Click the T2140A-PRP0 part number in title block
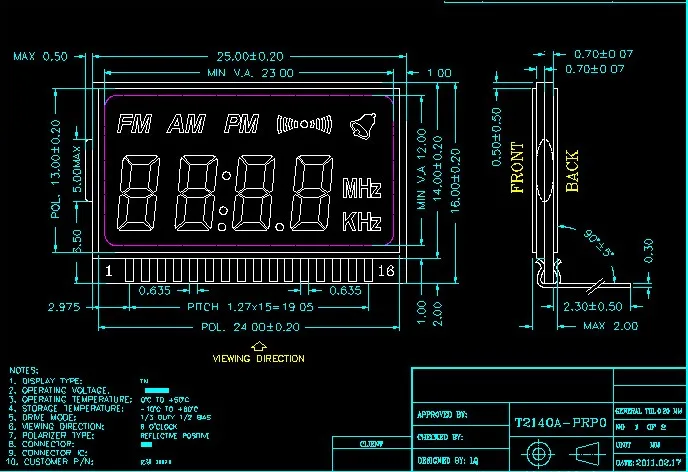This screenshot has height=472, width=688. pos(560,423)
